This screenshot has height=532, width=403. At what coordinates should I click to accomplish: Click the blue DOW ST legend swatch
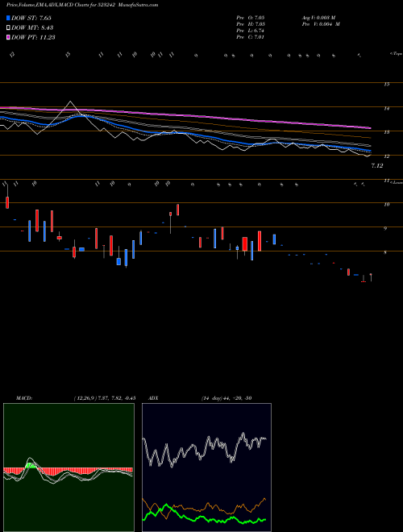click(x=9, y=18)
